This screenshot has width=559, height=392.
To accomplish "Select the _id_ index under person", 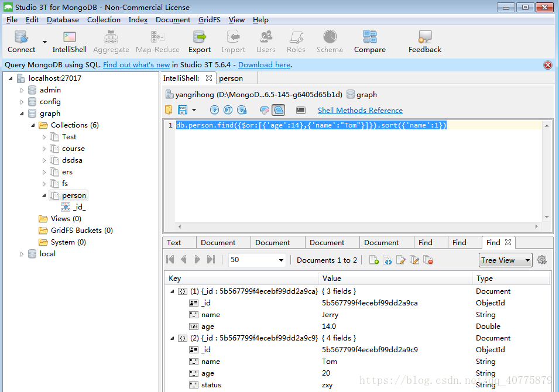I will [x=80, y=207].
